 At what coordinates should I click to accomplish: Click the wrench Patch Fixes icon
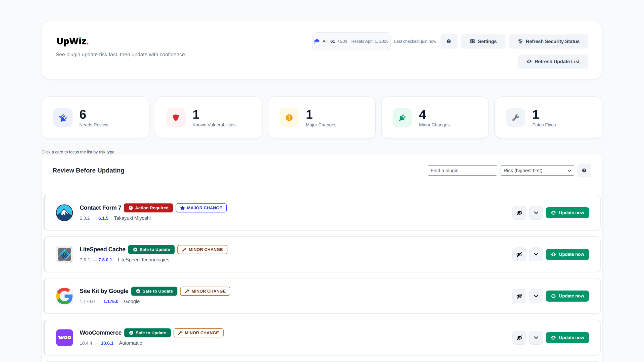tap(515, 117)
